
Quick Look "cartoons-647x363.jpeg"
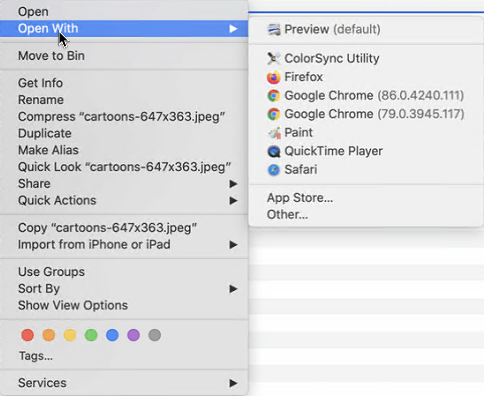pos(124,167)
